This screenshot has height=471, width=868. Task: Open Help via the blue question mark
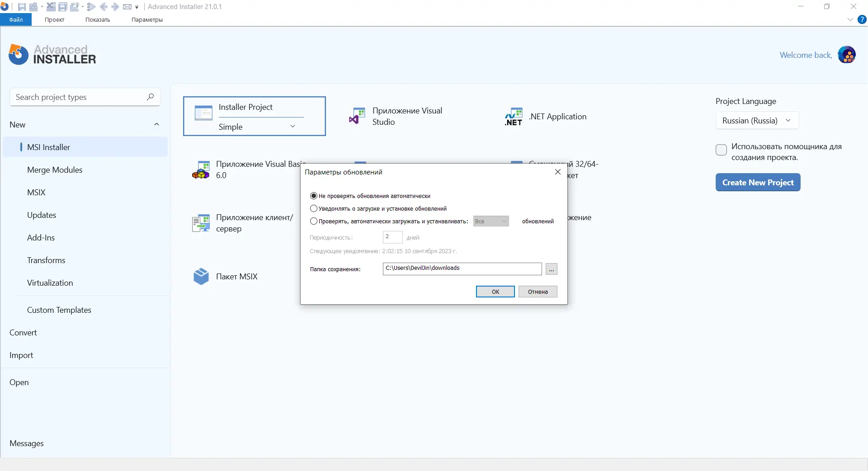(x=862, y=19)
